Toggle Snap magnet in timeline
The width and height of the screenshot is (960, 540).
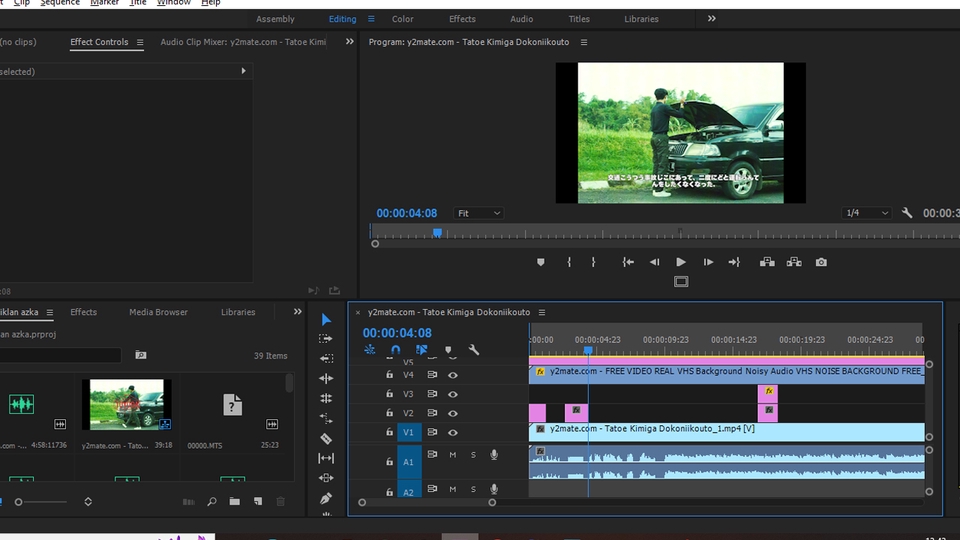click(396, 350)
